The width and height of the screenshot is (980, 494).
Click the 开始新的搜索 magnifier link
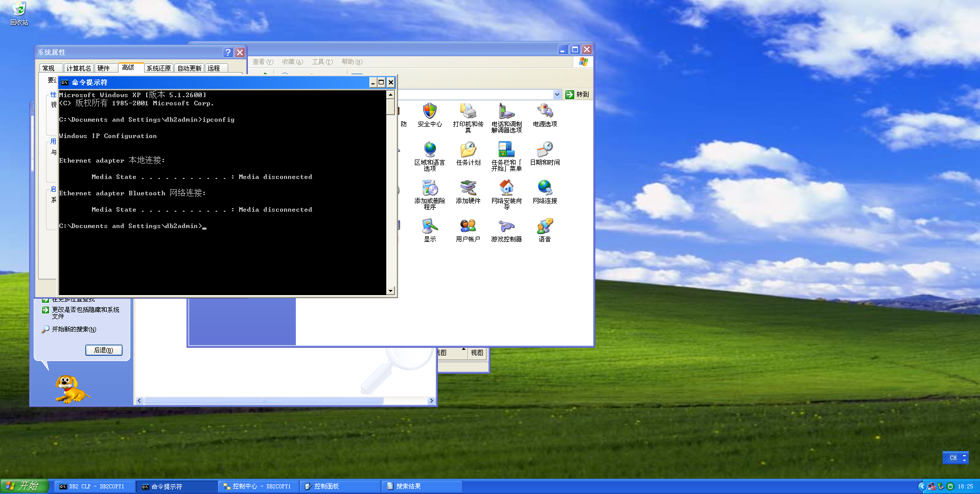pos(69,329)
